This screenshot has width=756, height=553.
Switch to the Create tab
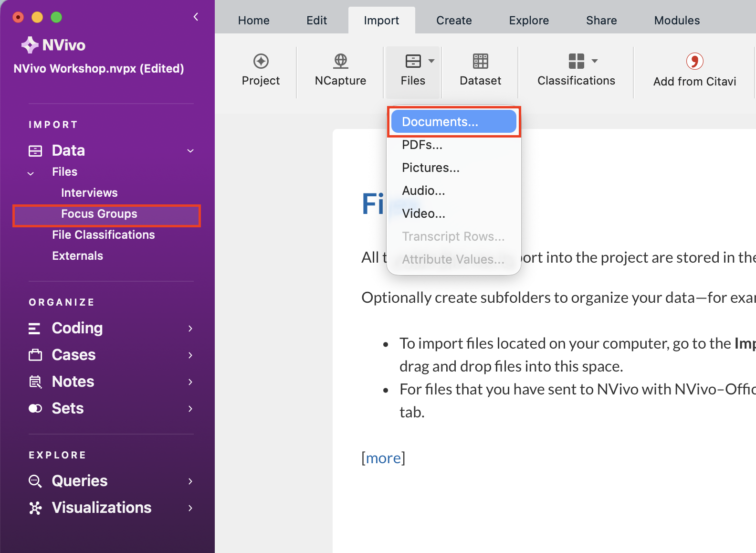454,21
